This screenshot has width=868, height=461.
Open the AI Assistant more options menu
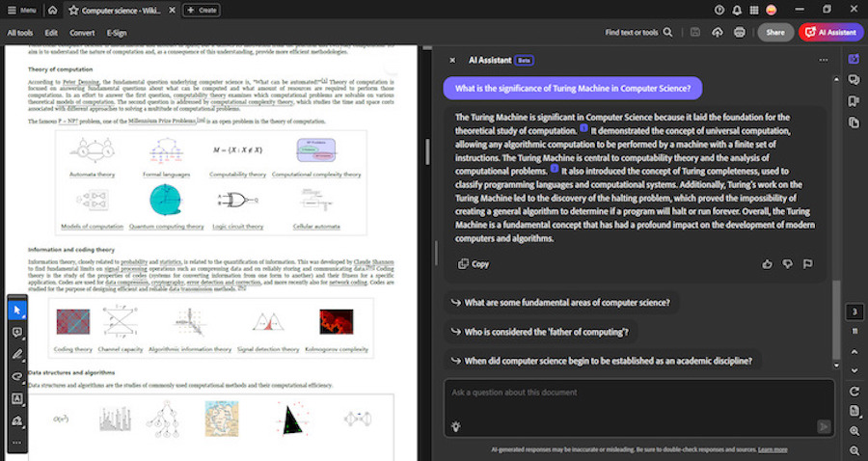pyautogui.click(x=823, y=60)
